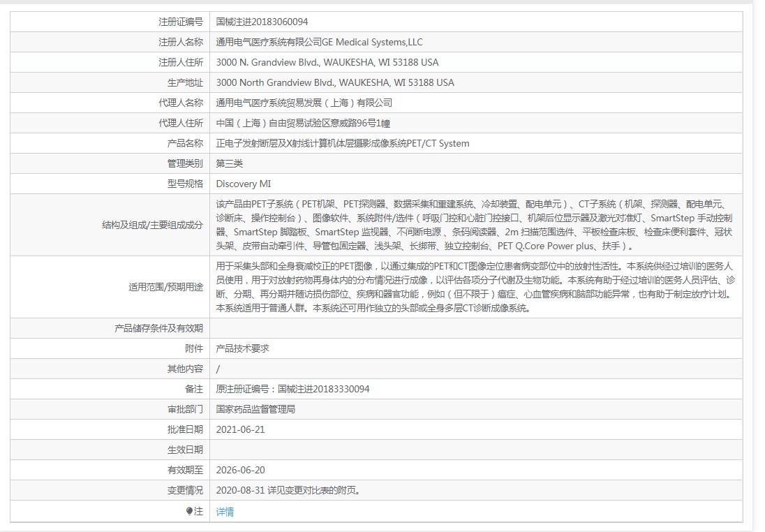
Task: Select intended use text starting 用于采集头部
Action: [x=475, y=287]
